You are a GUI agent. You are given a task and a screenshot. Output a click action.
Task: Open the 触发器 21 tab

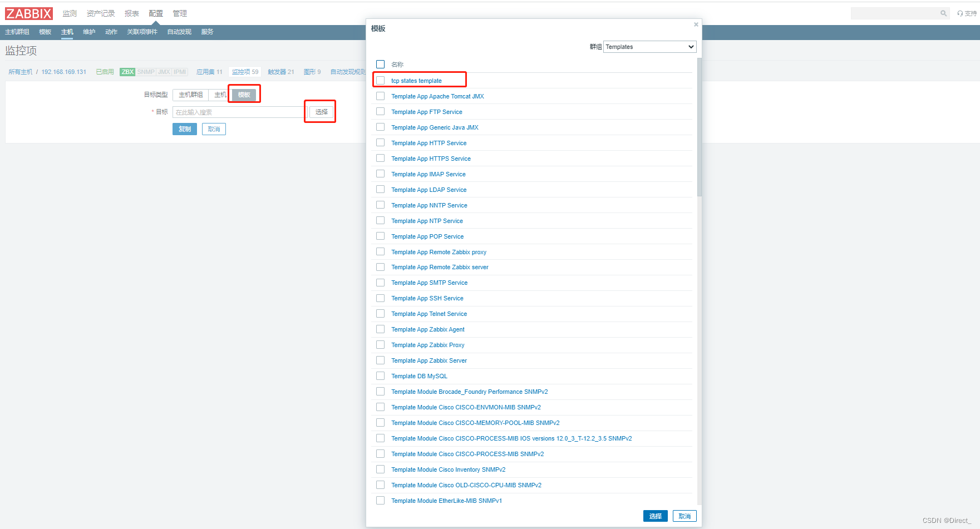[281, 72]
